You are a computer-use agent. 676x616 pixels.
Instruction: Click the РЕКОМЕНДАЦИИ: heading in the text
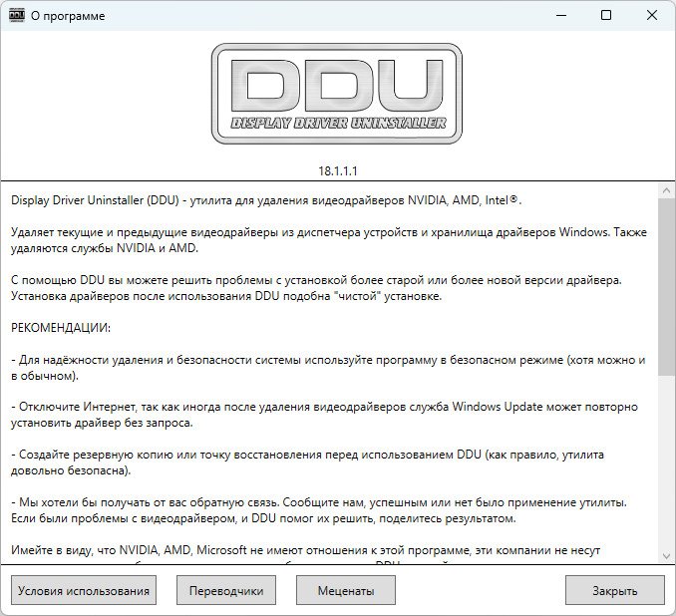(x=61, y=328)
